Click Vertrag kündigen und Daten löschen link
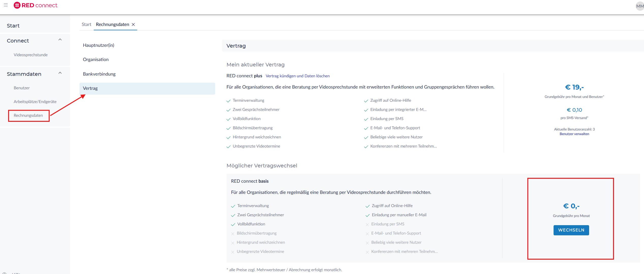Viewport: 644px width, 274px height. tap(297, 76)
